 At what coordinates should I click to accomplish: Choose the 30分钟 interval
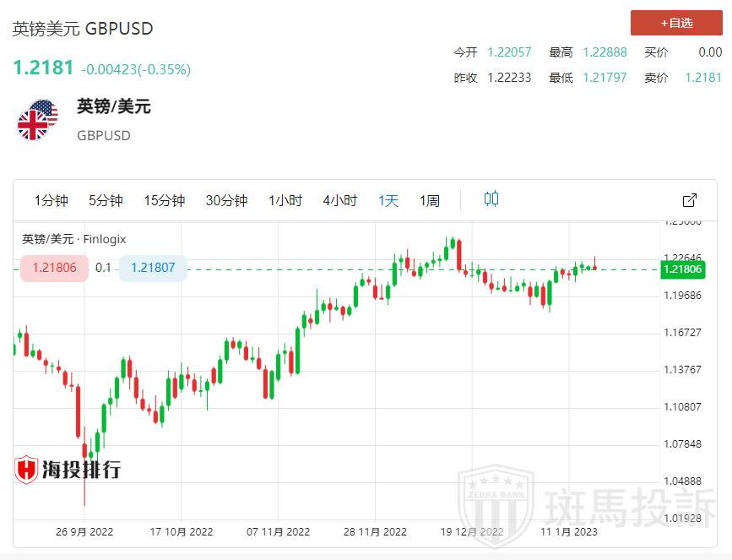tap(226, 200)
